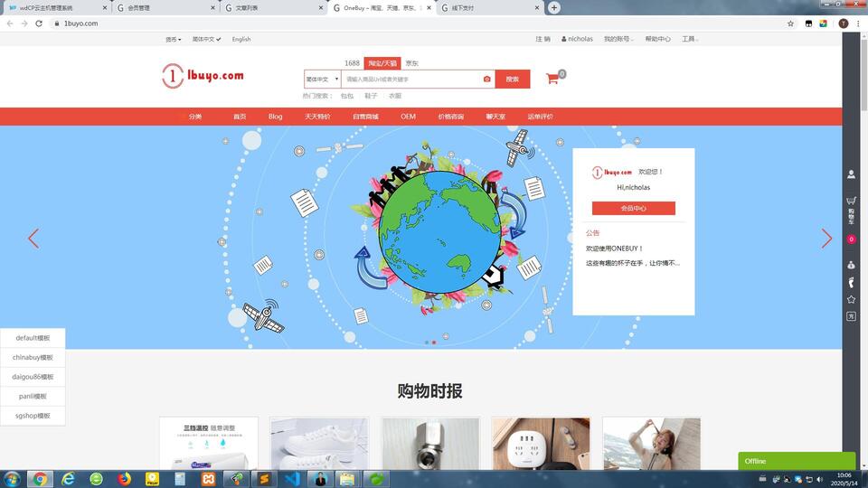Image resolution: width=868 pixels, height=488 pixels.
Task: Open 自营商城 in the navigation bar
Action: tap(365, 117)
